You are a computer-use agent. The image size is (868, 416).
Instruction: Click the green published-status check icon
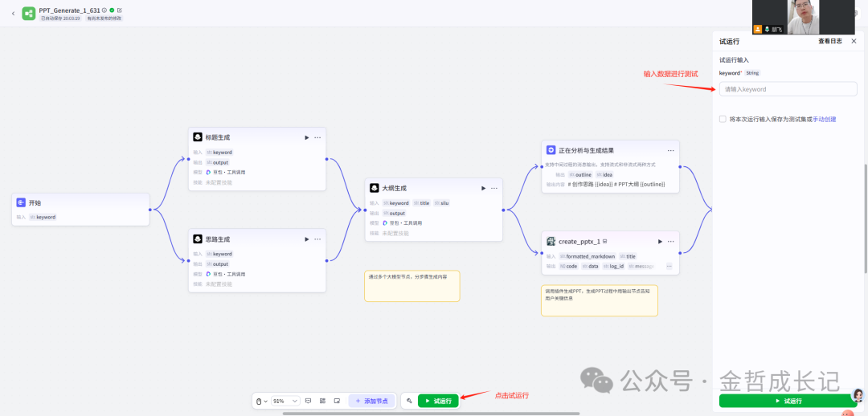click(113, 10)
